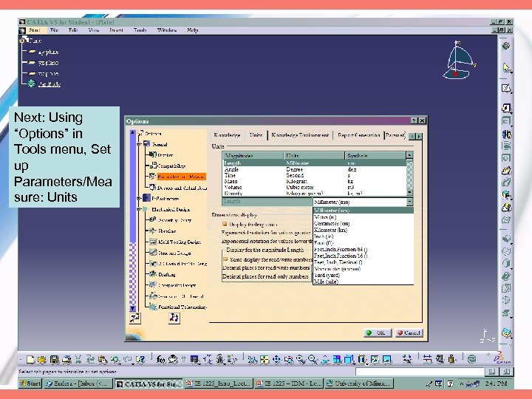The width and height of the screenshot is (532, 399).
Task: Click the tab strip right scroll arrow
Action: point(419,136)
